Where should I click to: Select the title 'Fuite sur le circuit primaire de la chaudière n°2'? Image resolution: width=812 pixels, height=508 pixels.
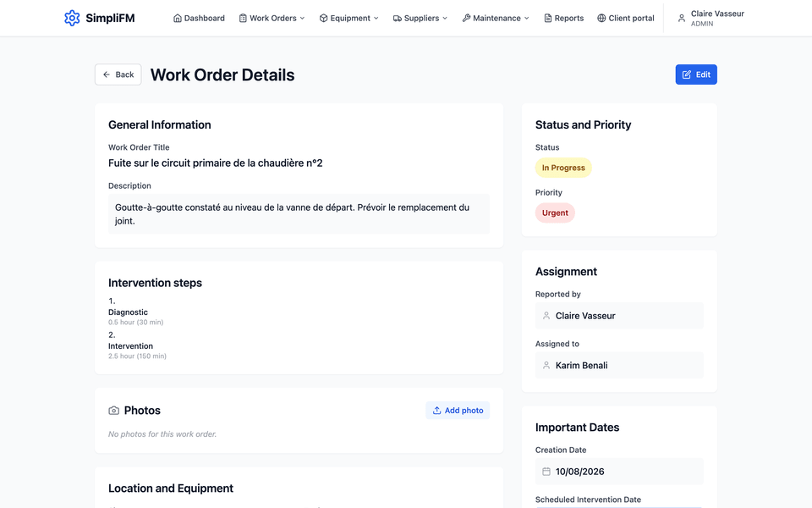point(216,163)
